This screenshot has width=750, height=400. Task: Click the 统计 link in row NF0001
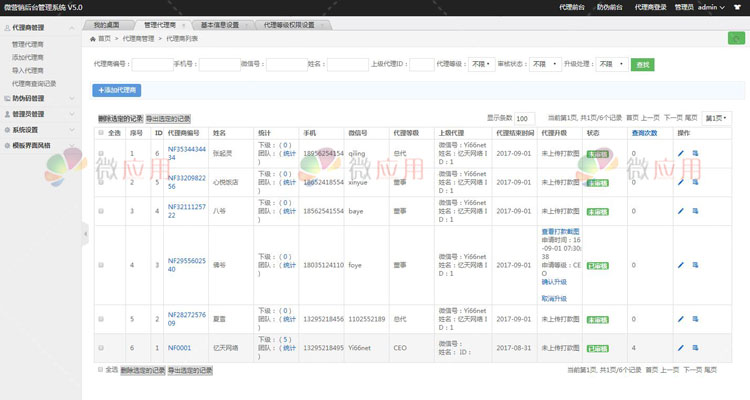(x=289, y=348)
